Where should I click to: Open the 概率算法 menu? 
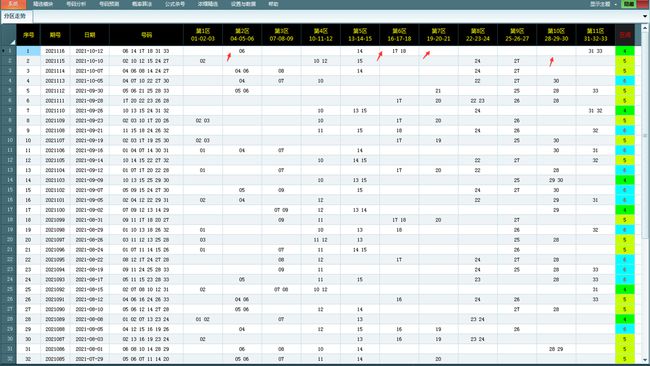click(142, 4)
